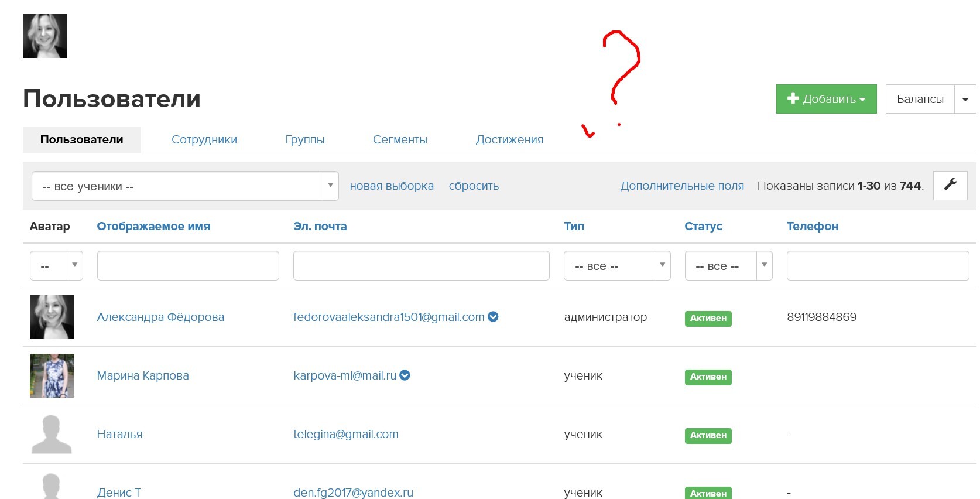
Task: Go to the Группы tab
Action: [304, 139]
